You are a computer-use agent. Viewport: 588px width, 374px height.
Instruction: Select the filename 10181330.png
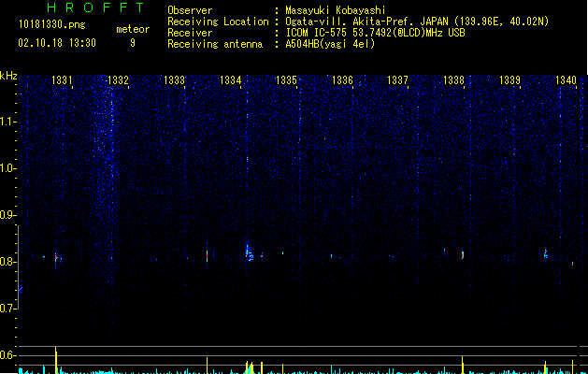pyautogui.click(x=52, y=25)
